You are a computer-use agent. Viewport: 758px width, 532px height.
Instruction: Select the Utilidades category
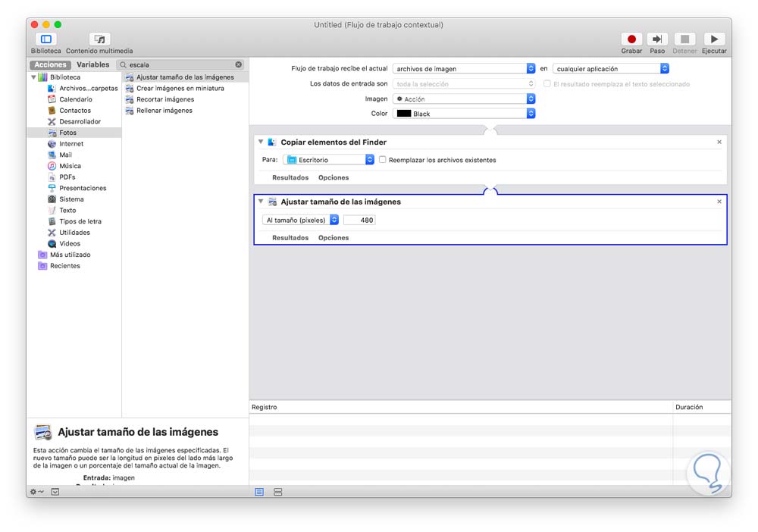(69, 233)
